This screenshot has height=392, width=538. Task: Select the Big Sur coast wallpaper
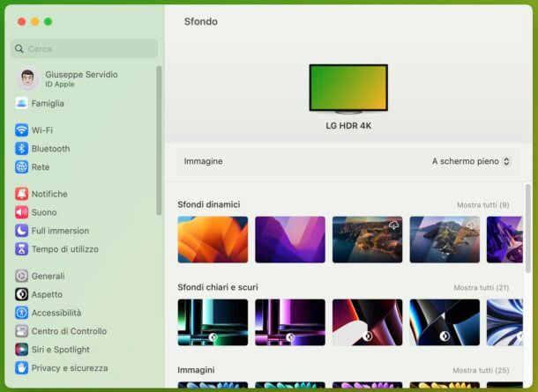tap(368, 240)
